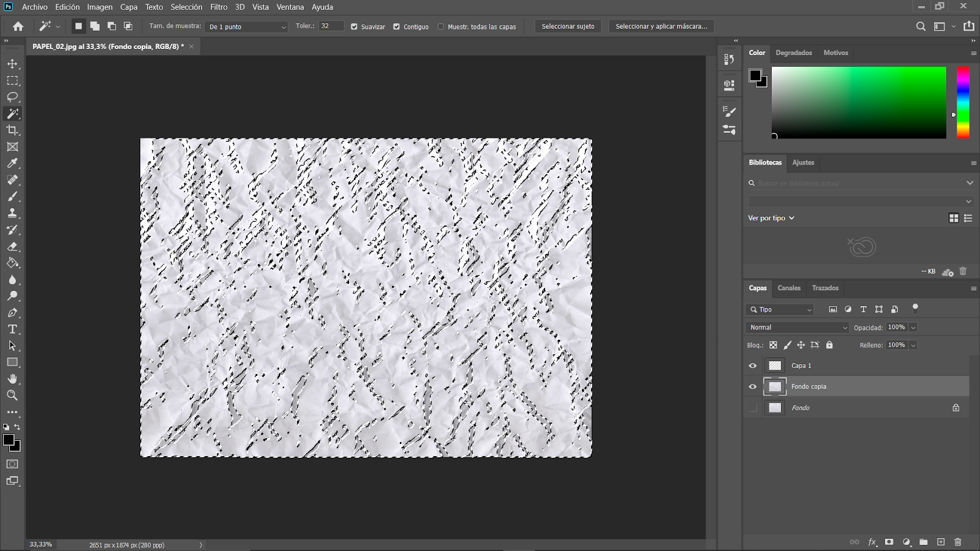980x551 pixels.
Task: Open the Relleno dropdown arrow
Action: pyautogui.click(x=913, y=345)
